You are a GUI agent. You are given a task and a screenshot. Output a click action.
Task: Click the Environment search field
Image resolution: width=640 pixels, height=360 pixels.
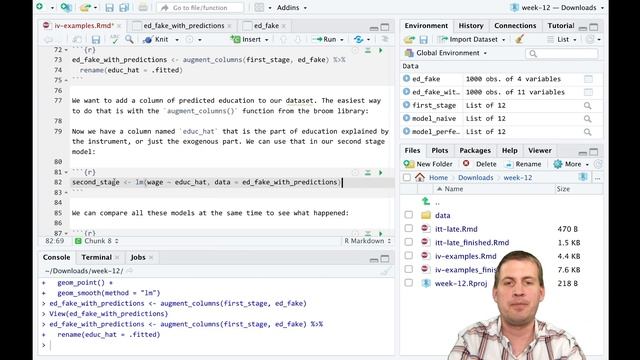(562, 53)
